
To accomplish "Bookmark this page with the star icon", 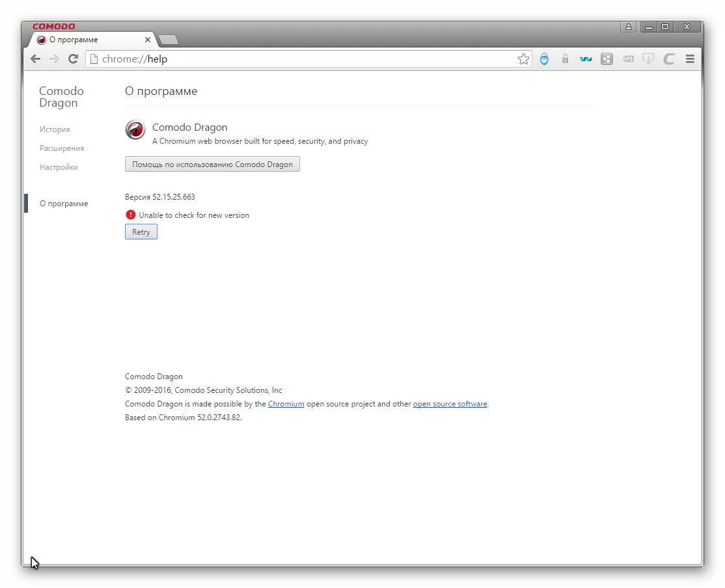I will pyautogui.click(x=523, y=59).
